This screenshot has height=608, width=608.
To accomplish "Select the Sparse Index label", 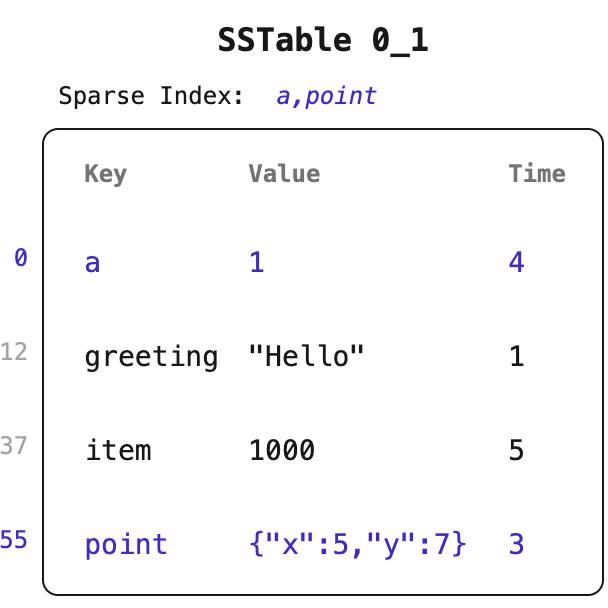I will pyautogui.click(x=151, y=96).
